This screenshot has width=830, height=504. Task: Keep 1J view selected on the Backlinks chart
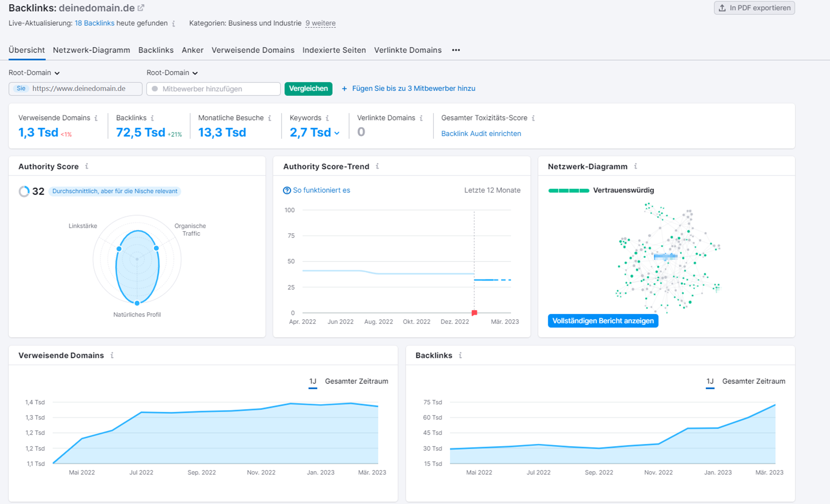710,381
